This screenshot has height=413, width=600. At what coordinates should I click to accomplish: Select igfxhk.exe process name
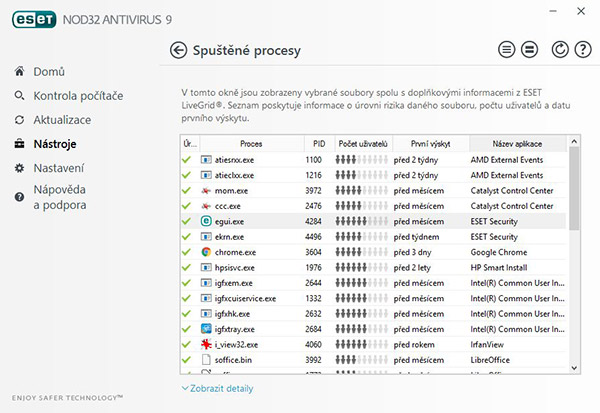[232, 314]
